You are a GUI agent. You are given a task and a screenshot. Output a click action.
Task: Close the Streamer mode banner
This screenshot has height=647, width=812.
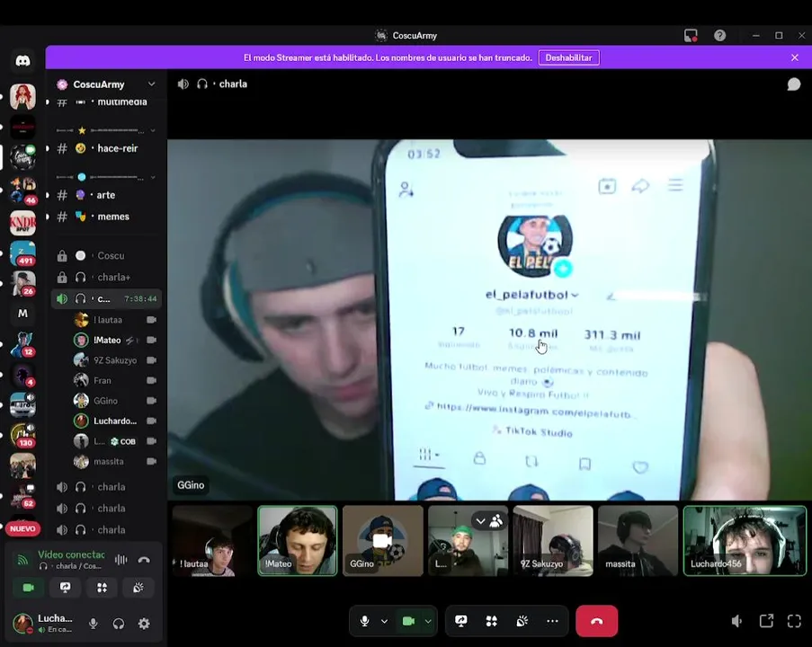[x=795, y=58]
